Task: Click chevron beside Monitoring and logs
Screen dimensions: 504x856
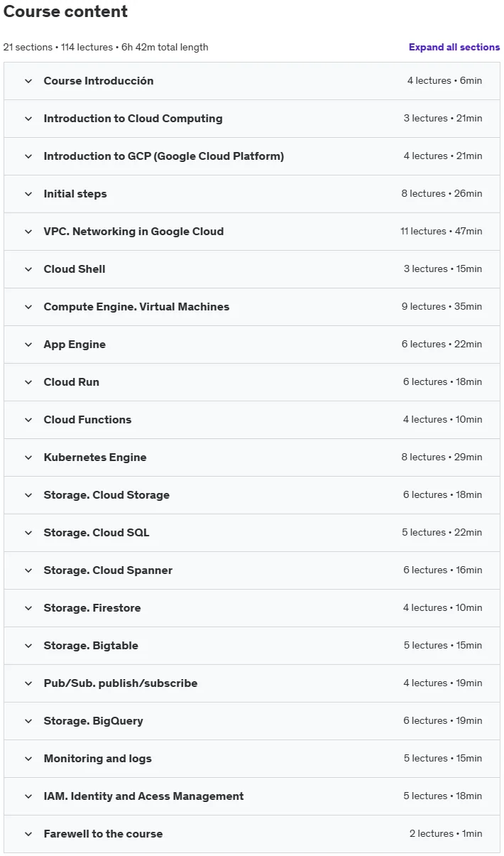Action: [28, 759]
